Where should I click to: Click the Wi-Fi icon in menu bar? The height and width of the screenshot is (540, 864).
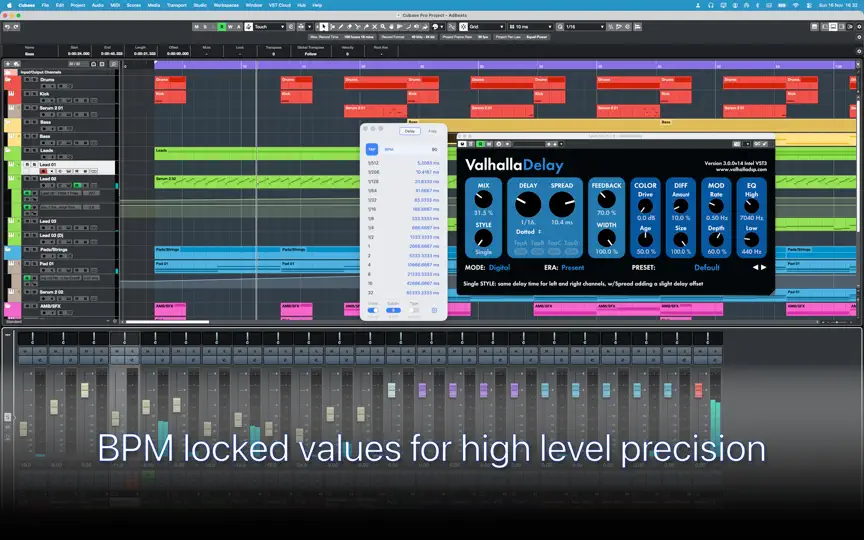(796, 5)
